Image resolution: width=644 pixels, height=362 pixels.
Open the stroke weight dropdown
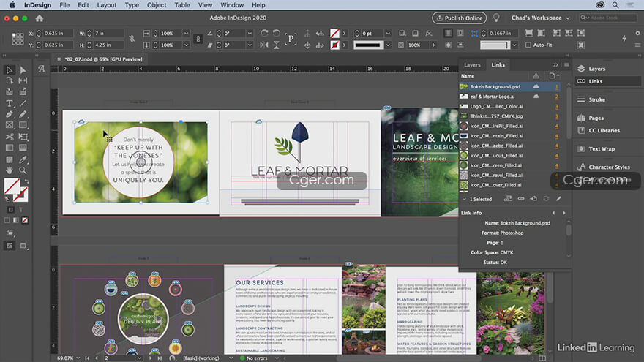[387, 33]
